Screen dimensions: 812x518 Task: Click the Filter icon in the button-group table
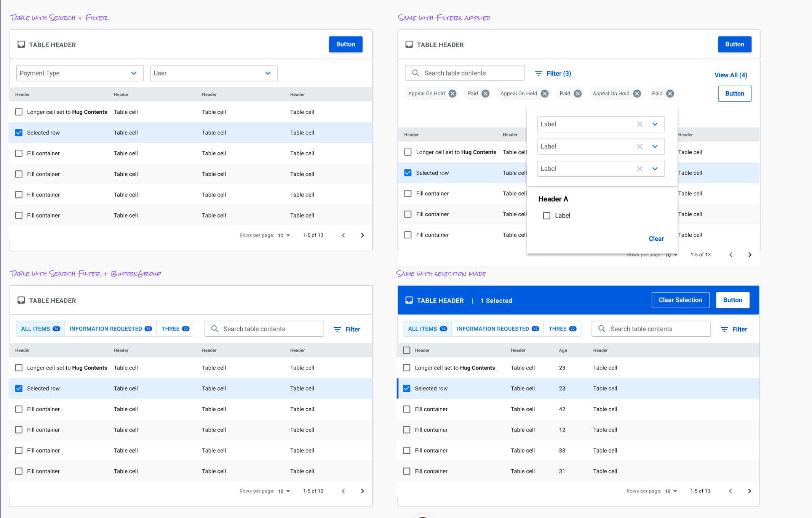coord(337,329)
